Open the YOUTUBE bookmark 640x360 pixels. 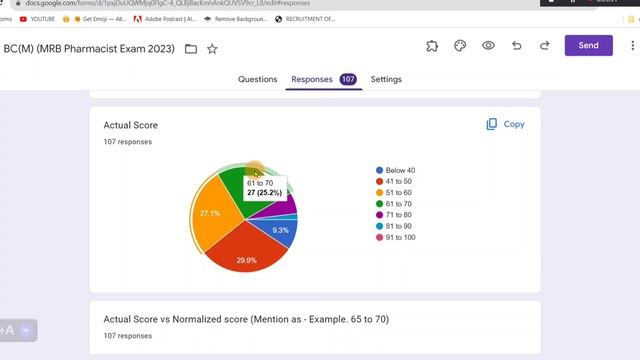click(37, 19)
